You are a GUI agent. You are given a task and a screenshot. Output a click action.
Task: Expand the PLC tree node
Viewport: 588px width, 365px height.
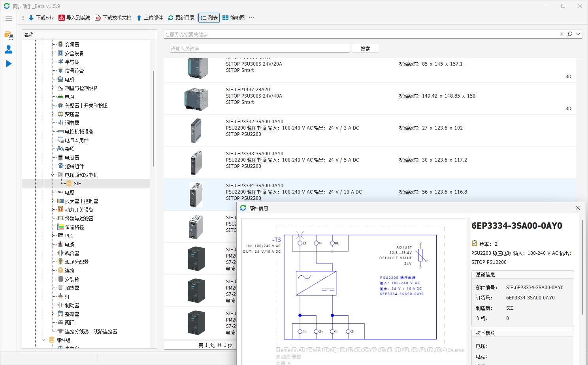click(x=53, y=236)
